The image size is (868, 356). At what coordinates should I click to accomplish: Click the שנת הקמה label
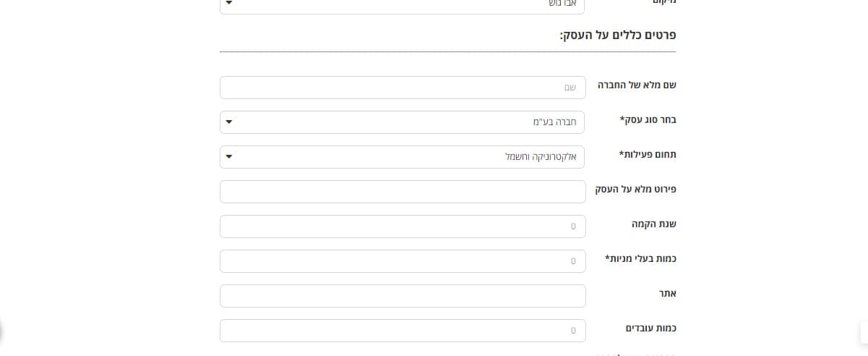[654, 224]
